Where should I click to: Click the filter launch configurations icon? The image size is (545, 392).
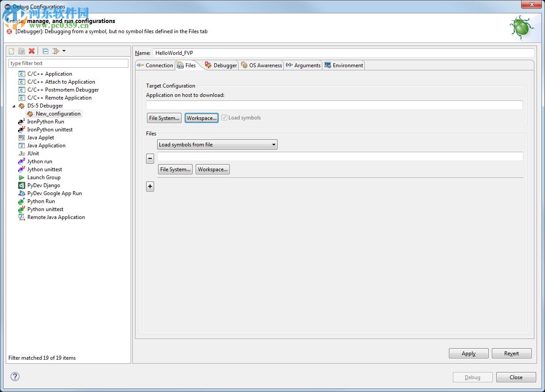coord(56,51)
